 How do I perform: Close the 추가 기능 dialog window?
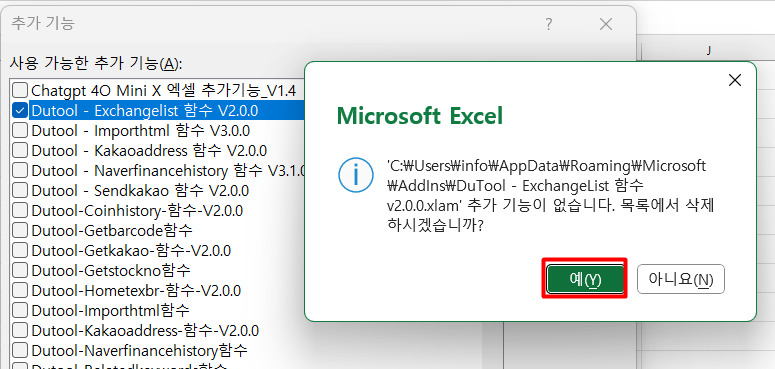tap(605, 24)
